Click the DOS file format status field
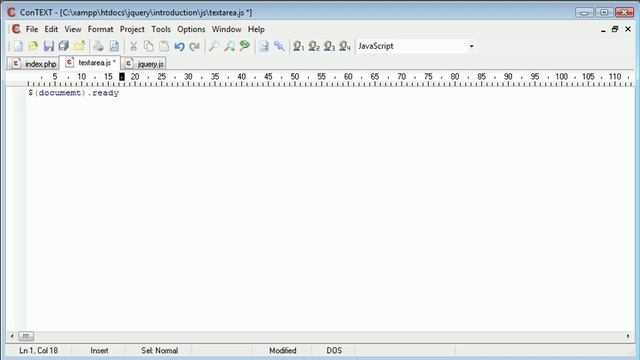The image size is (640, 360). (x=334, y=351)
